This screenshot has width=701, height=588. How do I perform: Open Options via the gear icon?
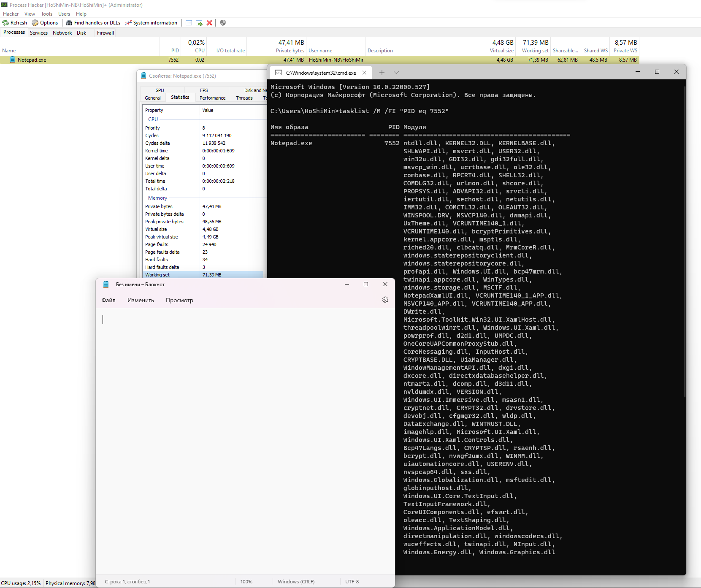pyautogui.click(x=35, y=23)
